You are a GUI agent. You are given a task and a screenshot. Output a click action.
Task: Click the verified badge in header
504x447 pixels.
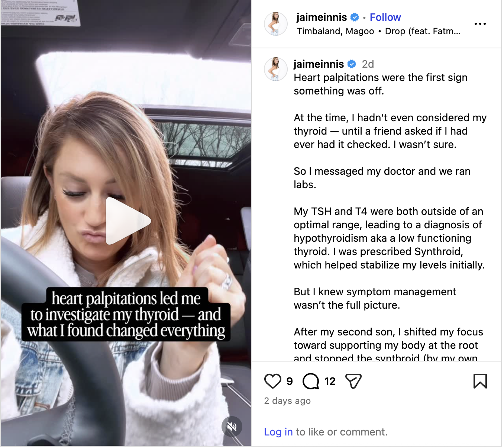(x=355, y=17)
